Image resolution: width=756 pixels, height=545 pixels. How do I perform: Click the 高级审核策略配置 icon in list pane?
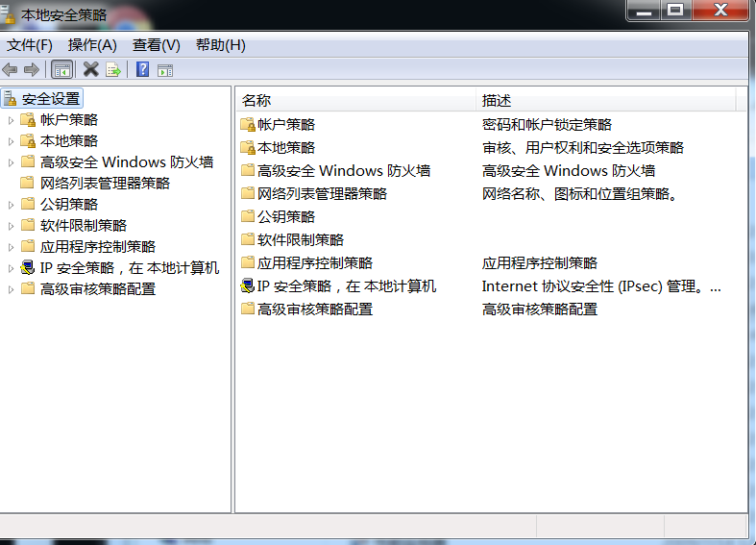248,309
